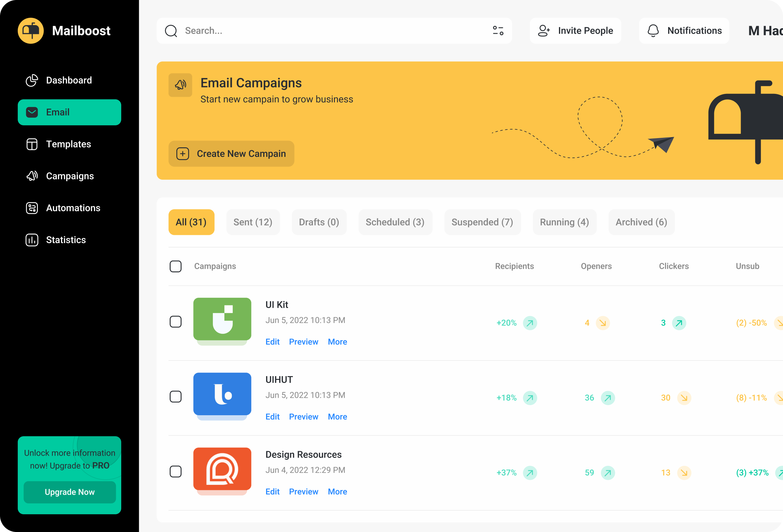
Task: Click UI Kit recipients up-arrow icon
Action: pyautogui.click(x=530, y=323)
